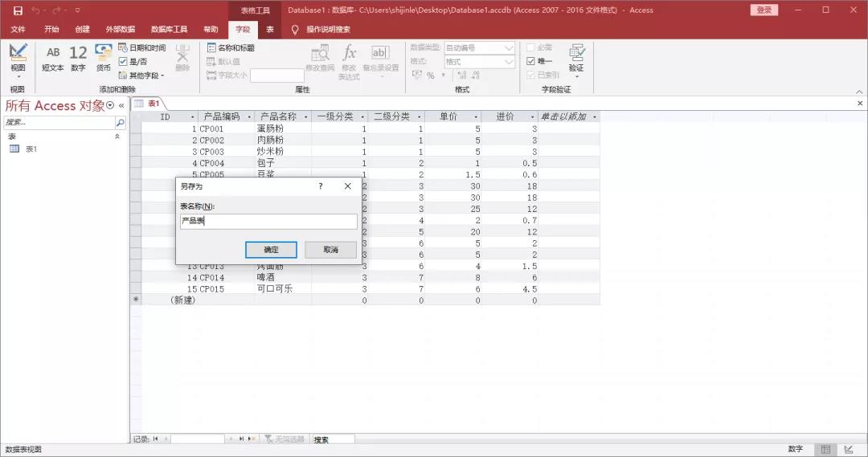Viewport: 868px width, 457px height.
Task: Select the 表1 table icon in the navigation pane
Action: (x=14, y=149)
